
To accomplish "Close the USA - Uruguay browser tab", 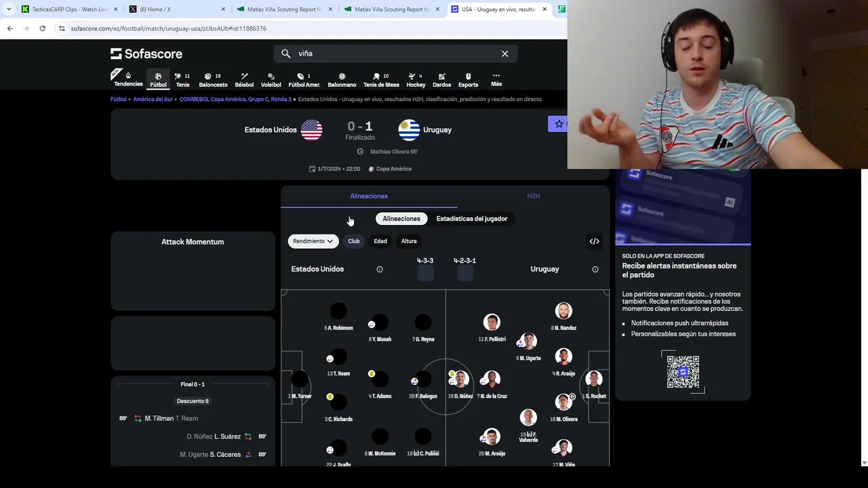I will click(545, 9).
